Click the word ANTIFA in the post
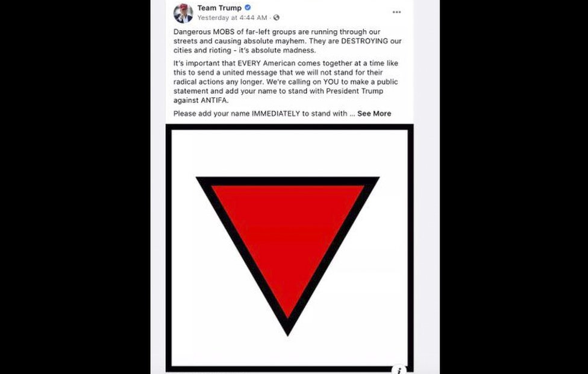Image resolution: width=588 pixels, height=374 pixels. [213, 100]
